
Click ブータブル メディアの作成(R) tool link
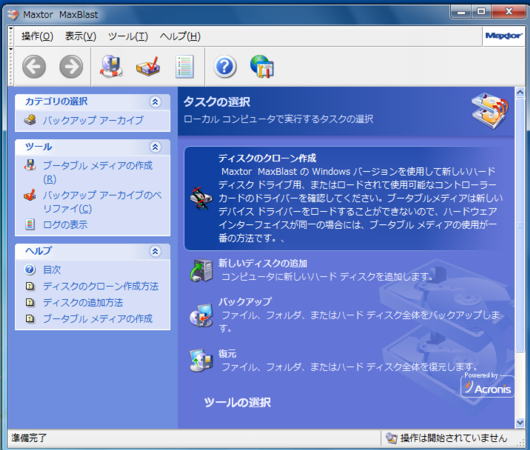[x=97, y=172]
